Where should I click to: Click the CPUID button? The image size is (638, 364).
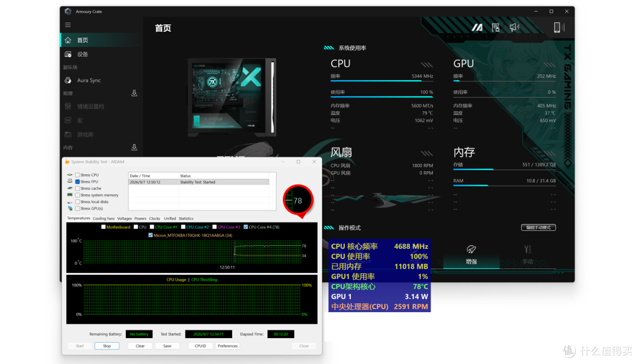[x=201, y=346]
